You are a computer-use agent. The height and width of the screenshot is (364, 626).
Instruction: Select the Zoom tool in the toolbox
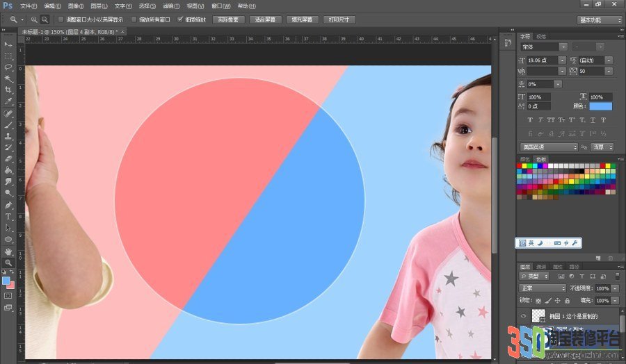(x=8, y=263)
